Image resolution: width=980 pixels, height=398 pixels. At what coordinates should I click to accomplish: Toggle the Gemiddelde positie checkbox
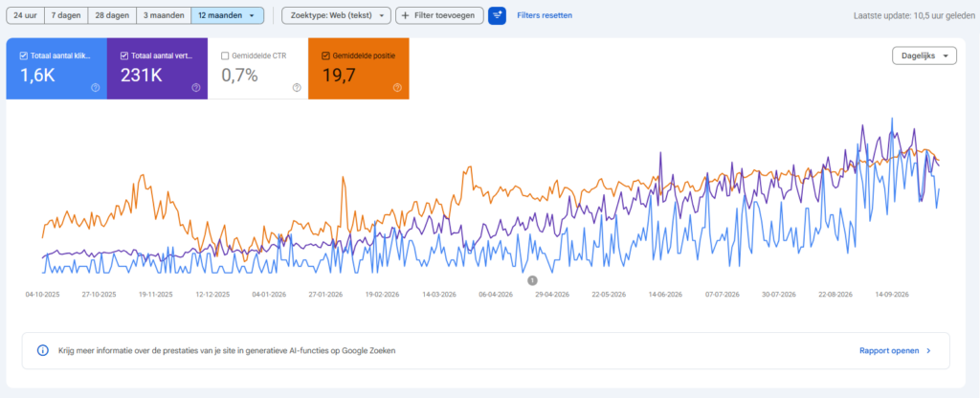325,55
